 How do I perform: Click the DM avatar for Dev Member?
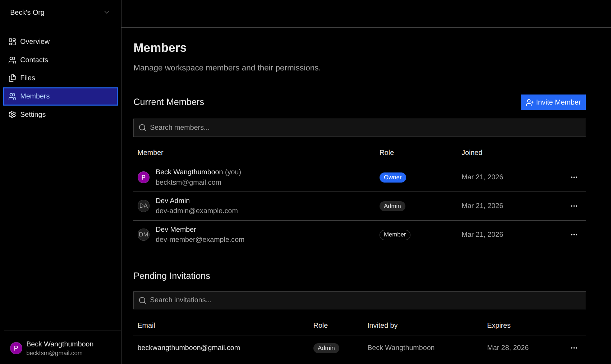(143, 235)
